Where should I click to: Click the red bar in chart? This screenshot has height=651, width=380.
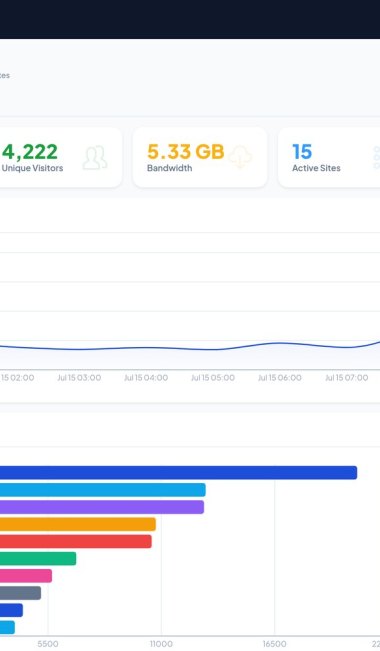pos(76,541)
